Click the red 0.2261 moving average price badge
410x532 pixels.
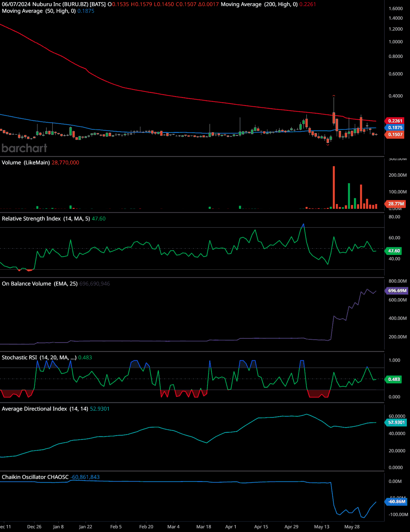[x=395, y=121]
